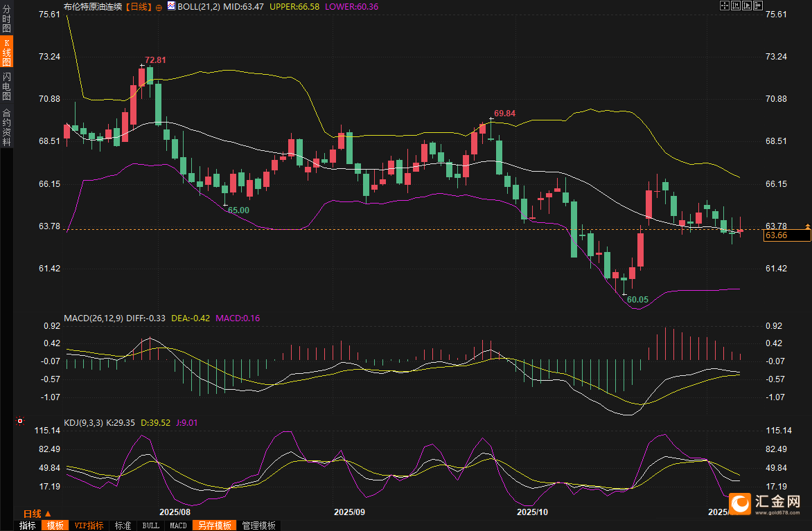Image resolution: width=812 pixels, height=531 pixels.
Task: Click the current price tag 63.66
Action: [x=787, y=235]
